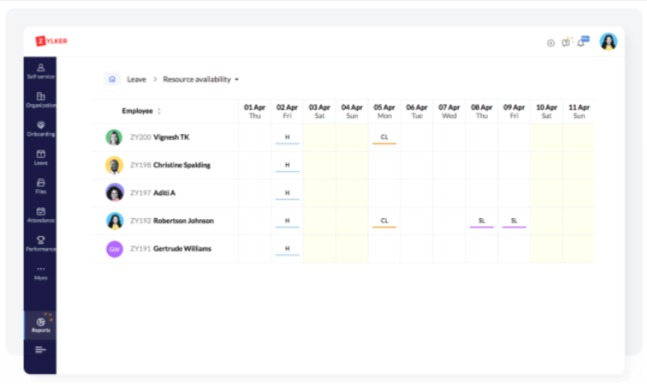Open the Files sidebar icon
Image resolution: width=647 pixels, height=384 pixels.
pyautogui.click(x=40, y=186)
